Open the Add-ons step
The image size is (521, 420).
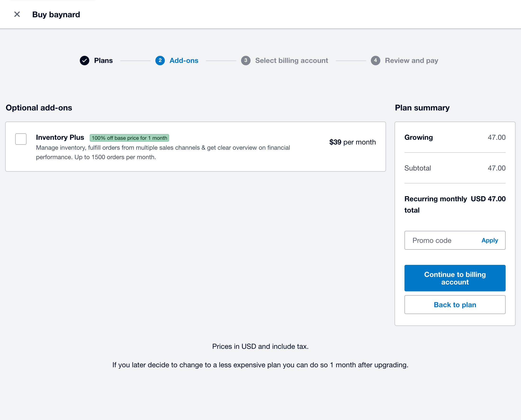(x=184, y=61)
